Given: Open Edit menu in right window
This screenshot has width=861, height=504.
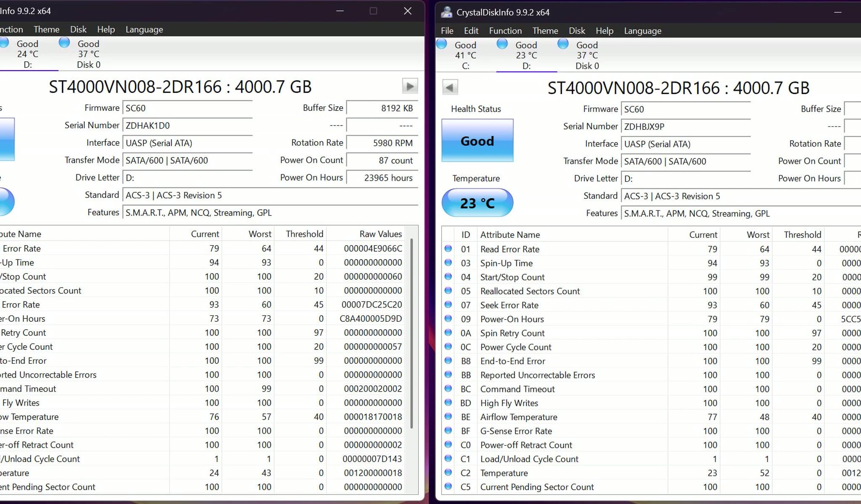Looking at the screenshot, I should [x=471, y=31].
